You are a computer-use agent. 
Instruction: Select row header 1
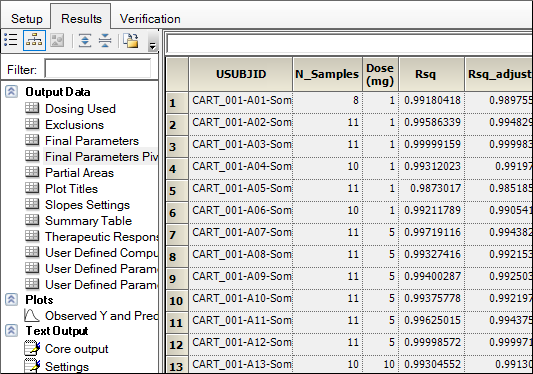pyautogui.click(x=177, y=102)
